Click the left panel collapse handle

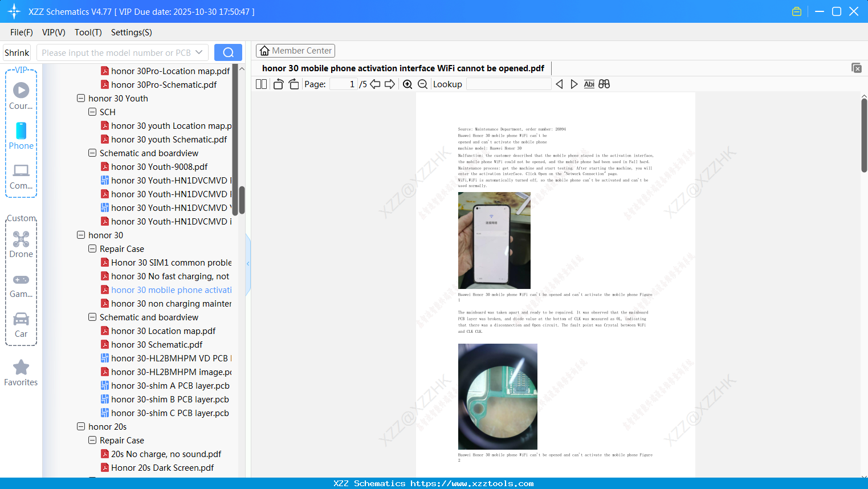(248, 264)
